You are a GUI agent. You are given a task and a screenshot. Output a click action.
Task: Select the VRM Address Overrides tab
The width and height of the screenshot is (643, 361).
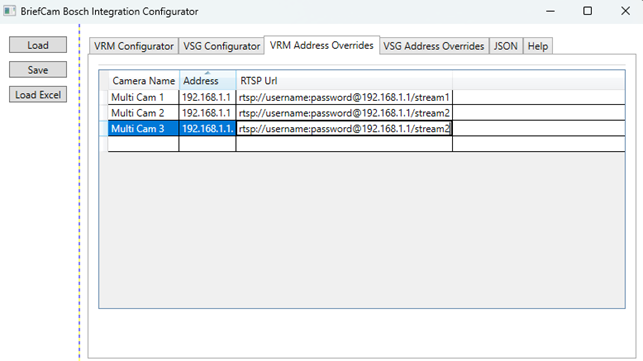pyautogui.click(x=322, y=45)
